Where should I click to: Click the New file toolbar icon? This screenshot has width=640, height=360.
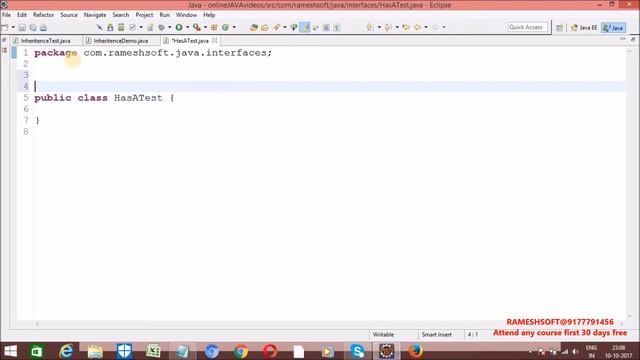tap(5, 27)
